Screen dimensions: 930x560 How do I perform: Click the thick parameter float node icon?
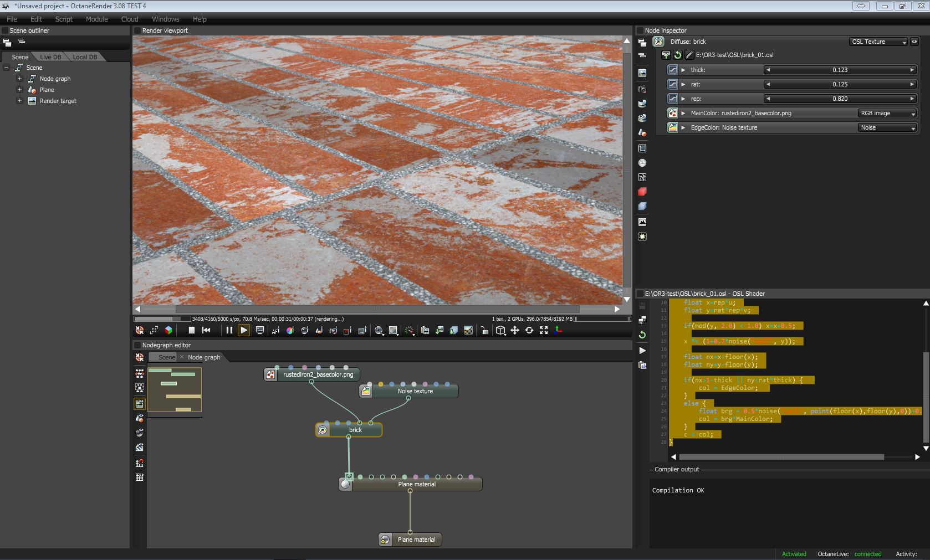point(672,70)
